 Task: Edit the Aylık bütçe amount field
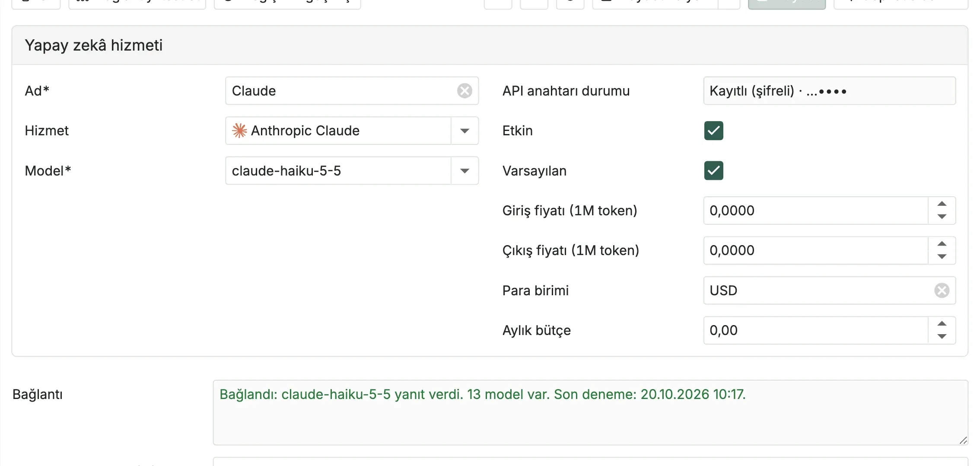[x=816, y=330]
